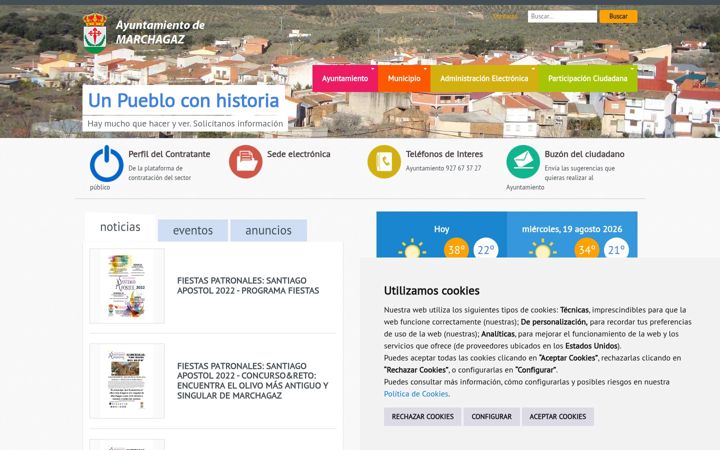Viewport: 720px width, 450px height.
Task: Click the 21° min temperature badge for miércoles
Action: pyautogui.click(x=616, y=248)
